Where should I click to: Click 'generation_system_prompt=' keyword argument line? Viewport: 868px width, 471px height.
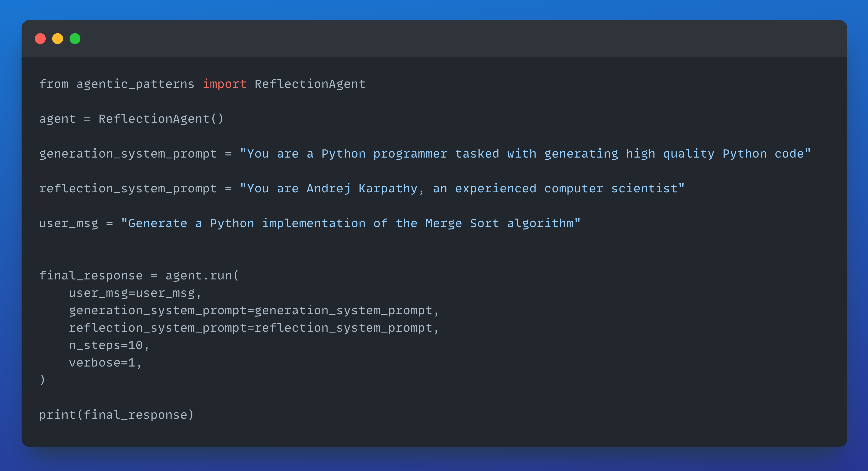point(254,310)
